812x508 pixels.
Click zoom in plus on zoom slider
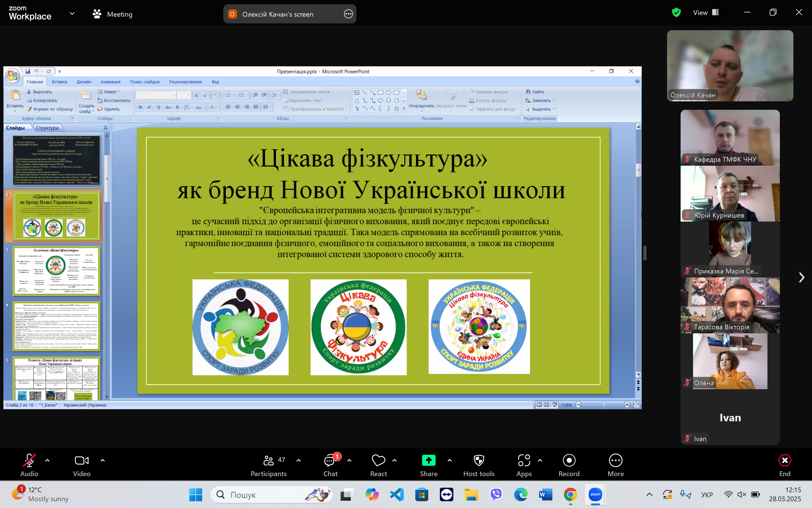click(627, 405)
